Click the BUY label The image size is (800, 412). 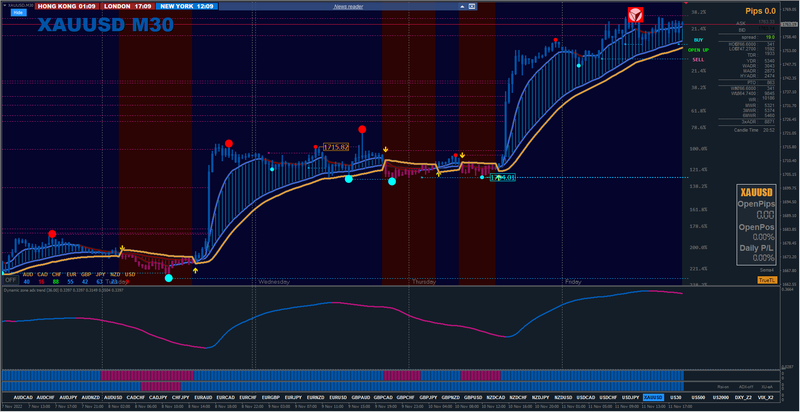coord(698,40)
